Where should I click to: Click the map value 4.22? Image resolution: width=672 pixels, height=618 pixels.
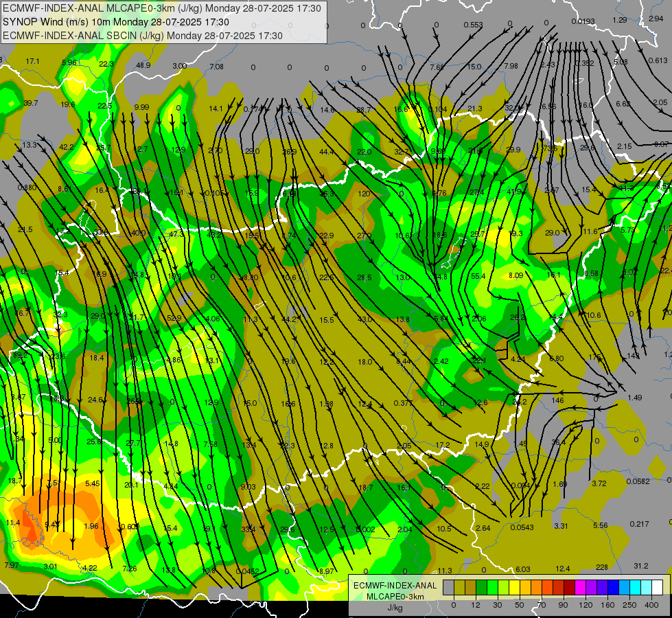tap(89, 568)
